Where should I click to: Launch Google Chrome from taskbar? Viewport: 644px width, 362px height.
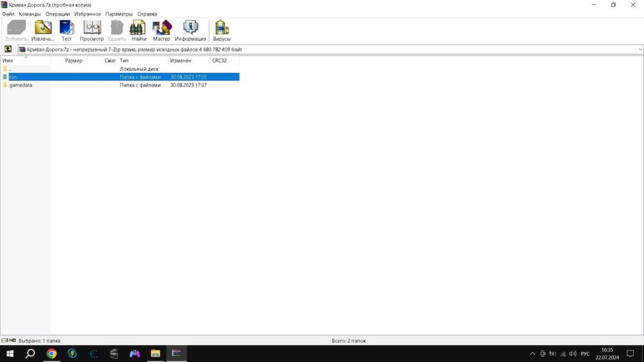click(52, 354)
